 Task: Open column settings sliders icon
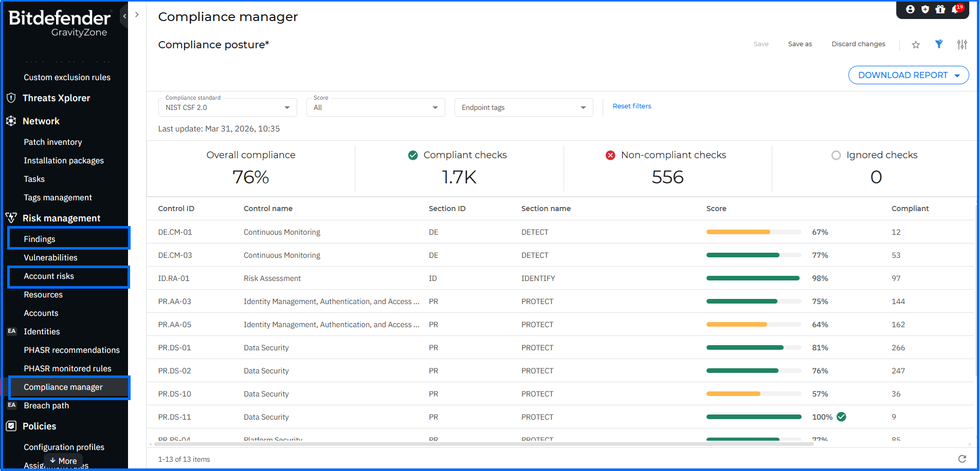[962, 45]
